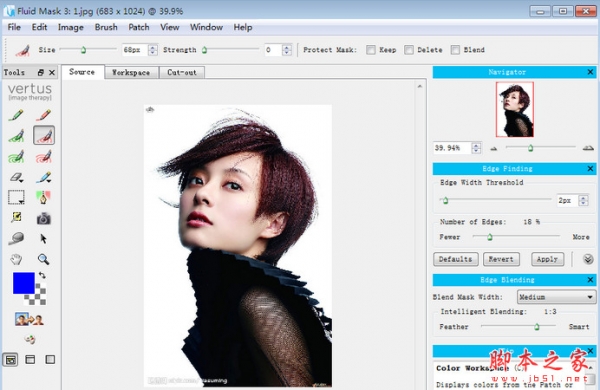Click the Apply button
The width and height of the screenshot is (600, 390).
tap(547, 259)
